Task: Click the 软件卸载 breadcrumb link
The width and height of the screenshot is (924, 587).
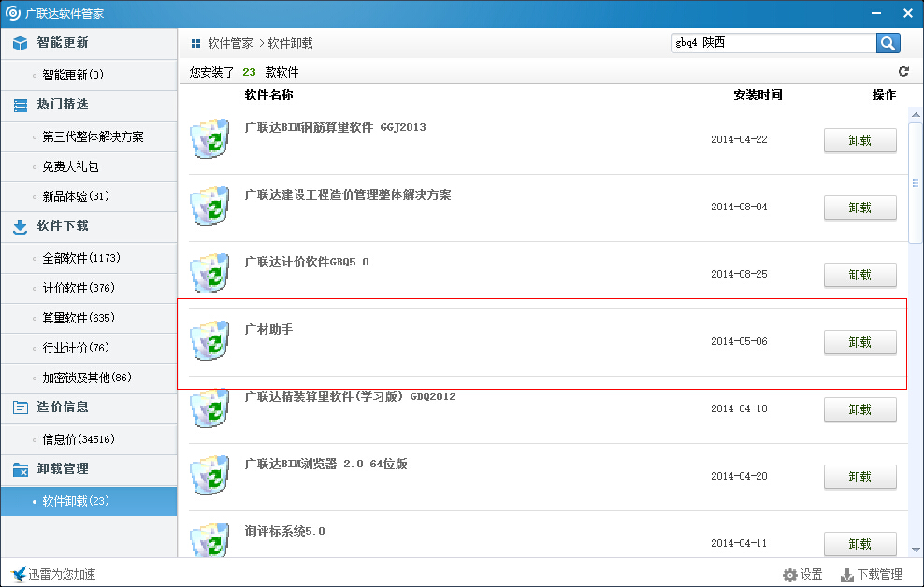Action: [x=290, y=44]
